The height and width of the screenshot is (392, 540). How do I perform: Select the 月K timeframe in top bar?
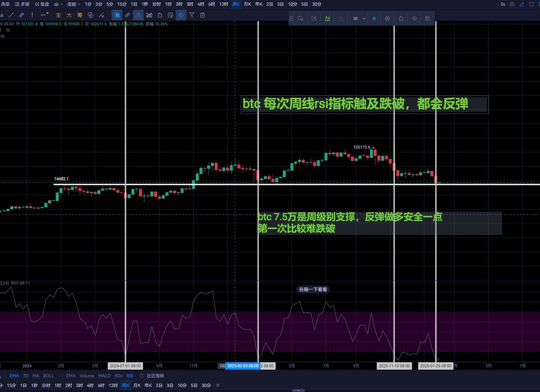tap(247, 4)
